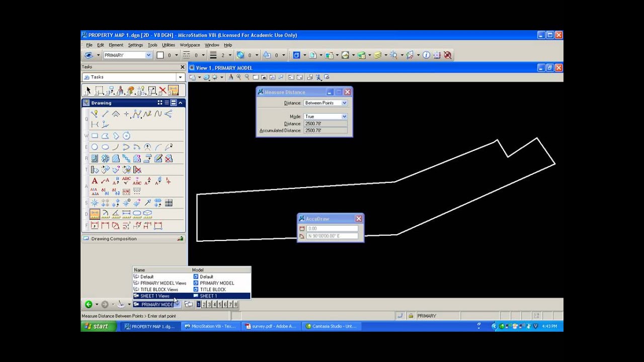
Task: Click the active color swatch box
Action: (x=160, y=55)
